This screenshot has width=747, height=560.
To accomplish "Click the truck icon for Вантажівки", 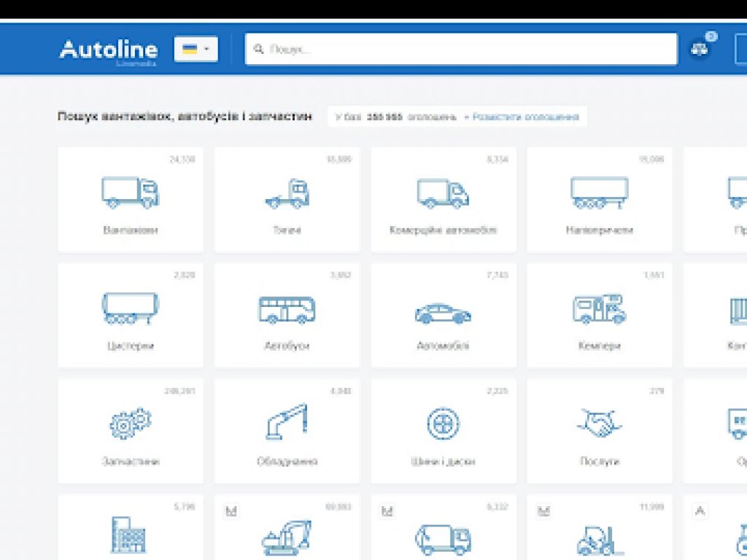I will [x=130, y=192].
